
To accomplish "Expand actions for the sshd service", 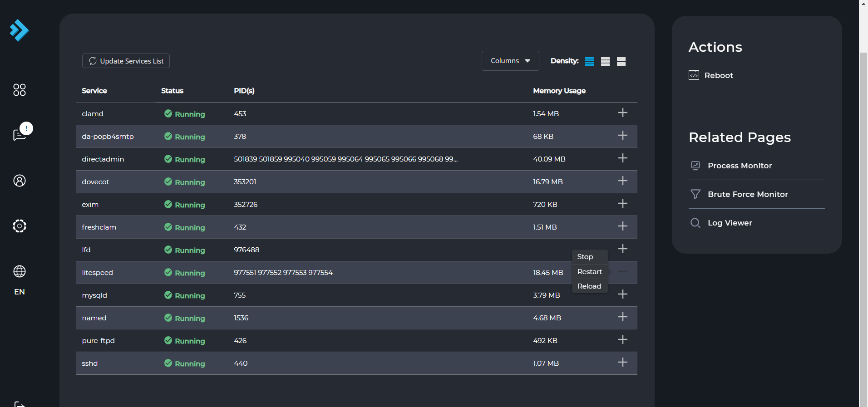I will (x=623, y=363).
